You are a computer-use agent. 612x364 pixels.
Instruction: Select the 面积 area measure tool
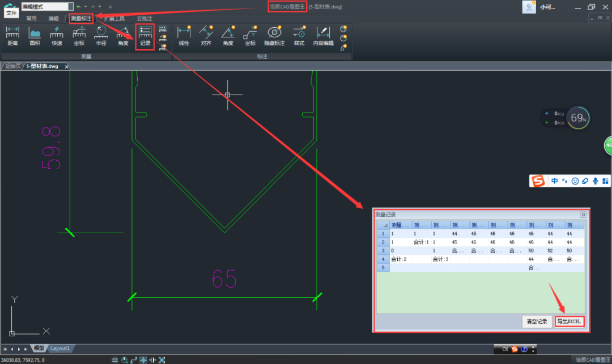(x=35, y=36)
